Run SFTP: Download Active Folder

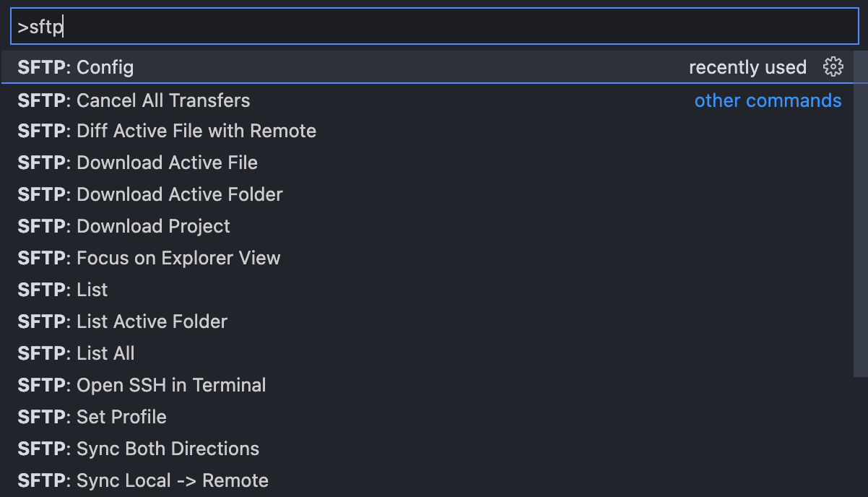click(x=427, y=195)
